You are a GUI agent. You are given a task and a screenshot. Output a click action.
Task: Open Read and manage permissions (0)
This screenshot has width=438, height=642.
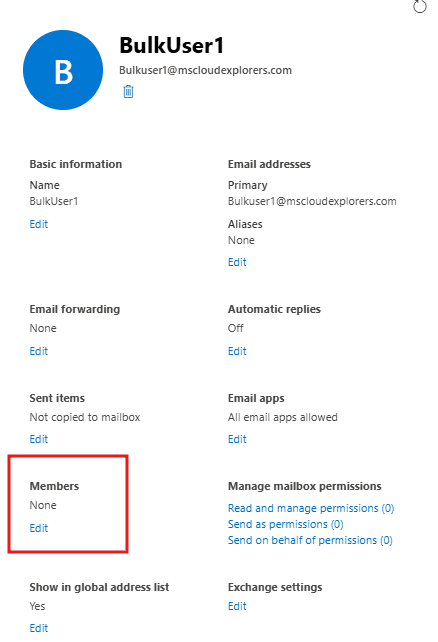(311, 508)
